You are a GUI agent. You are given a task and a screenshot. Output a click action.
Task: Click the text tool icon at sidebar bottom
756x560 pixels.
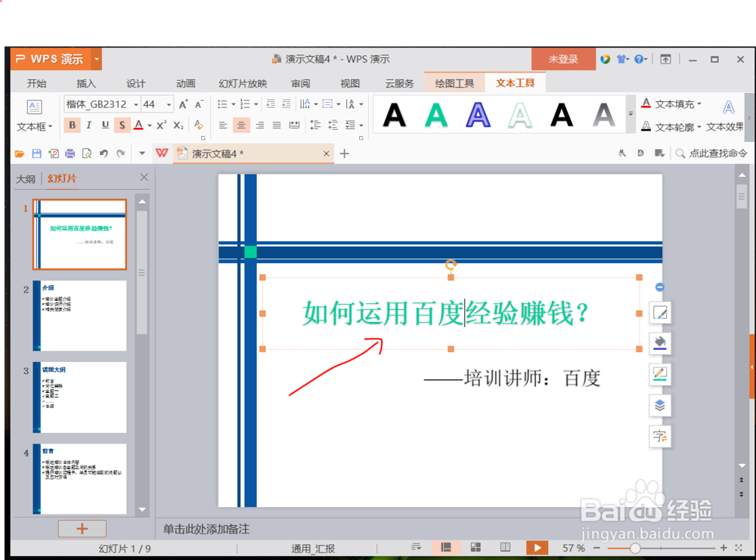660,436
